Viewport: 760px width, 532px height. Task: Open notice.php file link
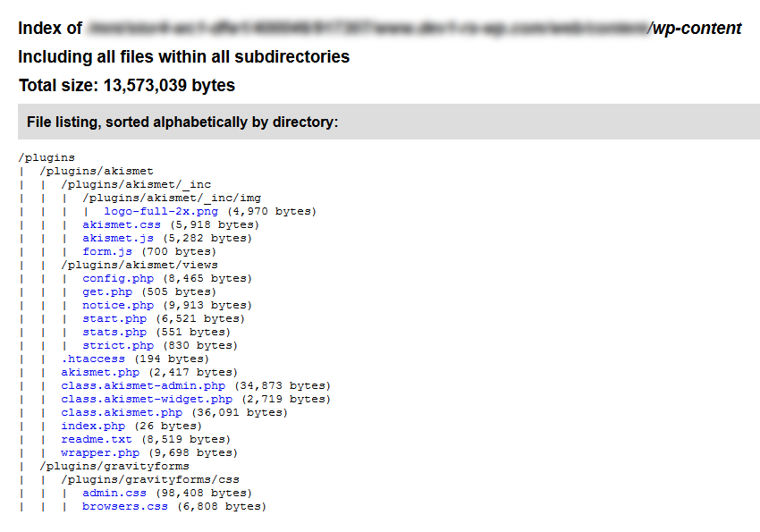[118, 305]
